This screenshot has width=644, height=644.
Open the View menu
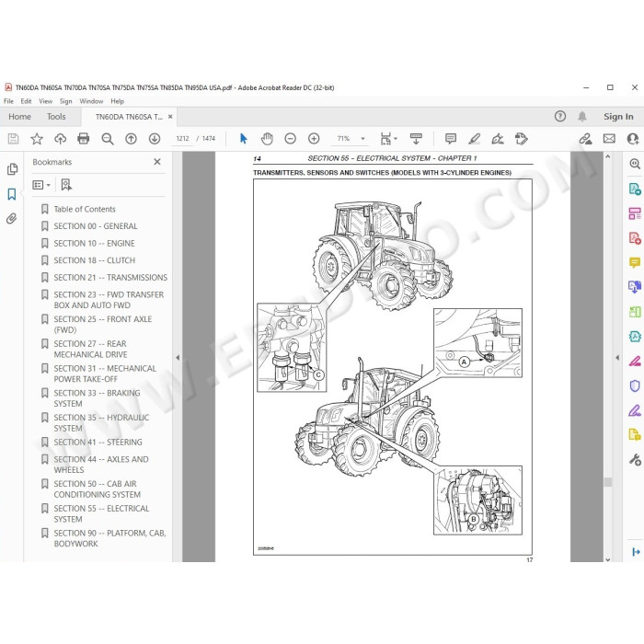click(x=46, y=101)
